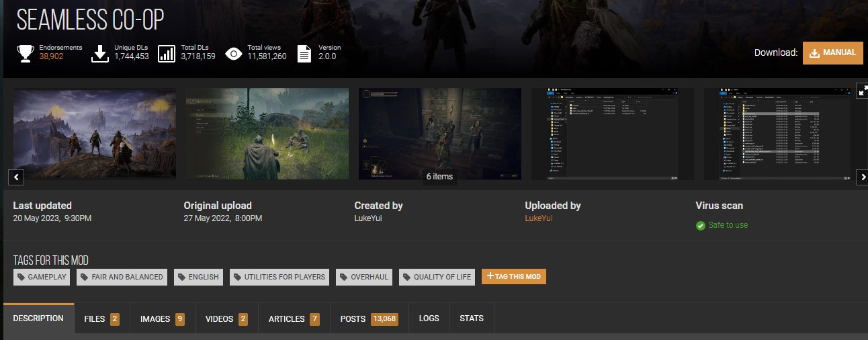Image resolution: width=868 pixels, height=340 pixels.
Task: Click the 38,902 endorsements count
Action: pyautogui.click(x=52, y=56)
